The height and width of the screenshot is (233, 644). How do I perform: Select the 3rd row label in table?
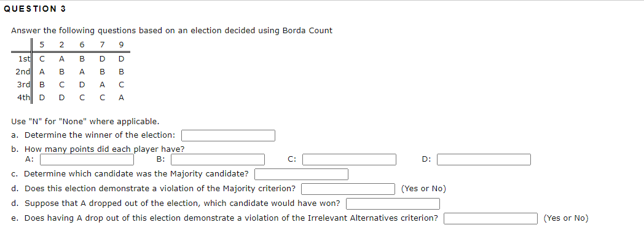pyautogui.click(x=22, y=85)
